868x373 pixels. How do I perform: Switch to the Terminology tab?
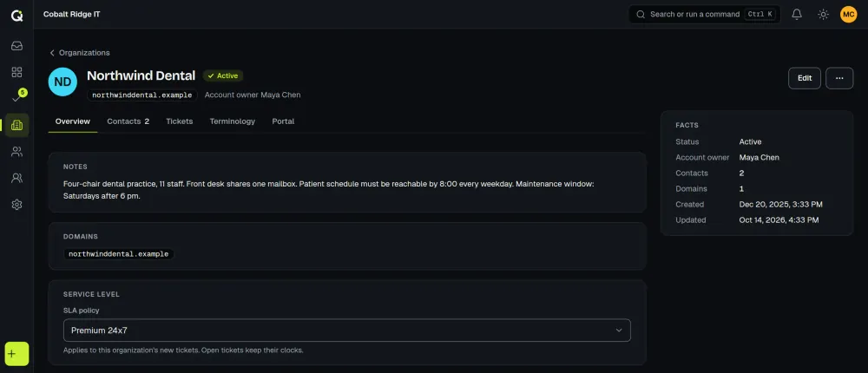point(232,121)
